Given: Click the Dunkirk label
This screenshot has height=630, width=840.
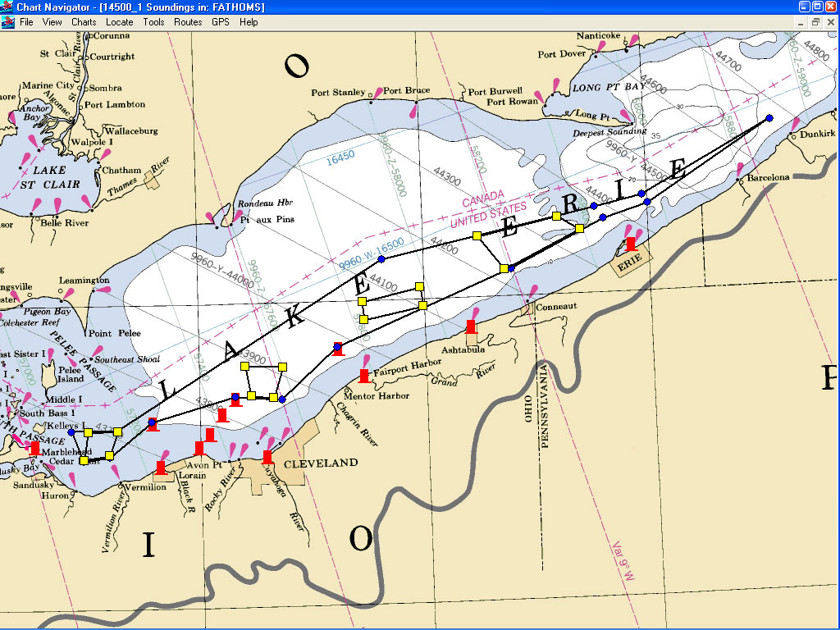Looking at the screenshot, I should click(818, 134).
